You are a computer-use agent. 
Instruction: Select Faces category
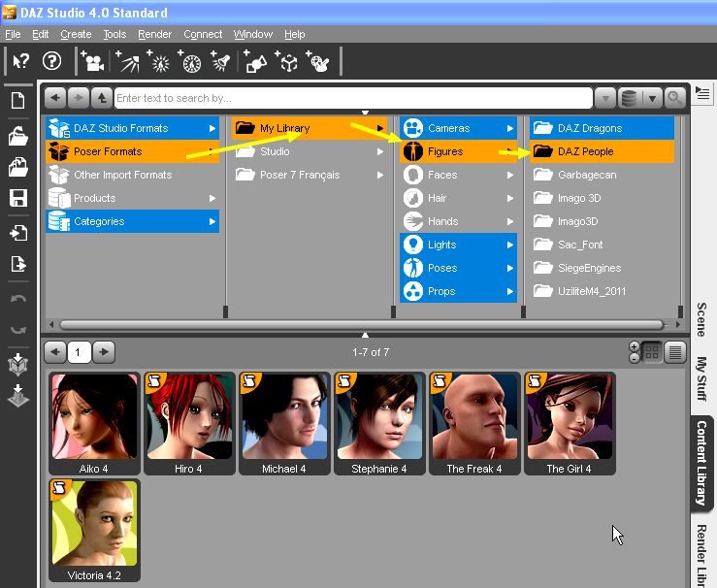[x=458, y=175]
